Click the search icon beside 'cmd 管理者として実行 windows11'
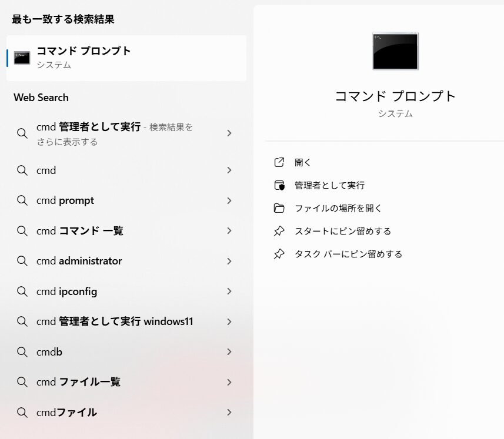 point(22,321)
